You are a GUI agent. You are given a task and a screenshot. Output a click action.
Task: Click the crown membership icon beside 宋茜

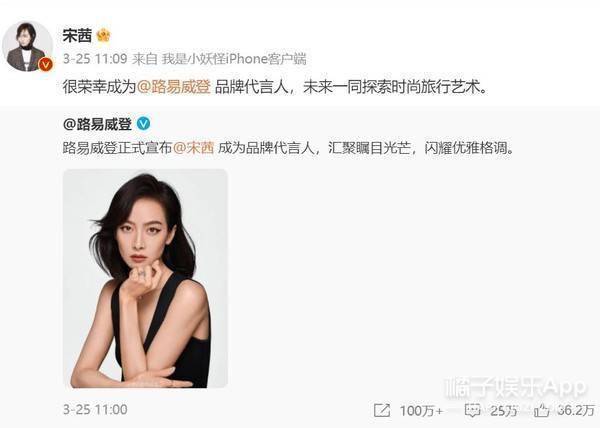(x=103, y=36)
